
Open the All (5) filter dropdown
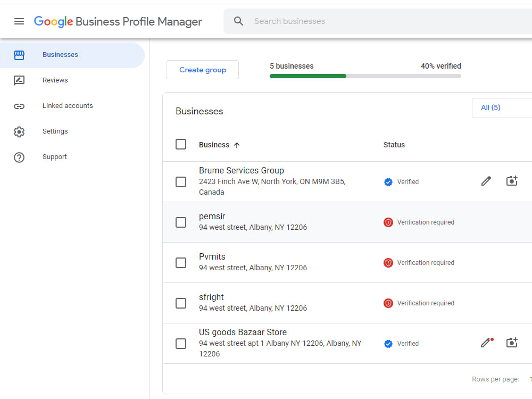(x=502, y=108)
